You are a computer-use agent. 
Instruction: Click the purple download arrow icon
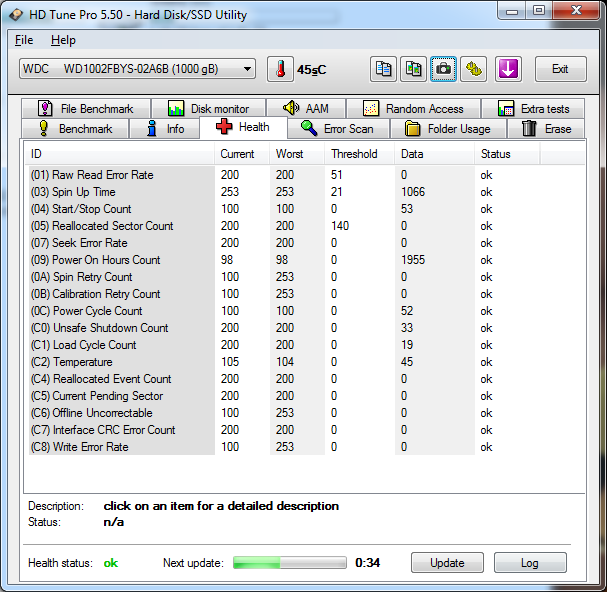[508, 69]
